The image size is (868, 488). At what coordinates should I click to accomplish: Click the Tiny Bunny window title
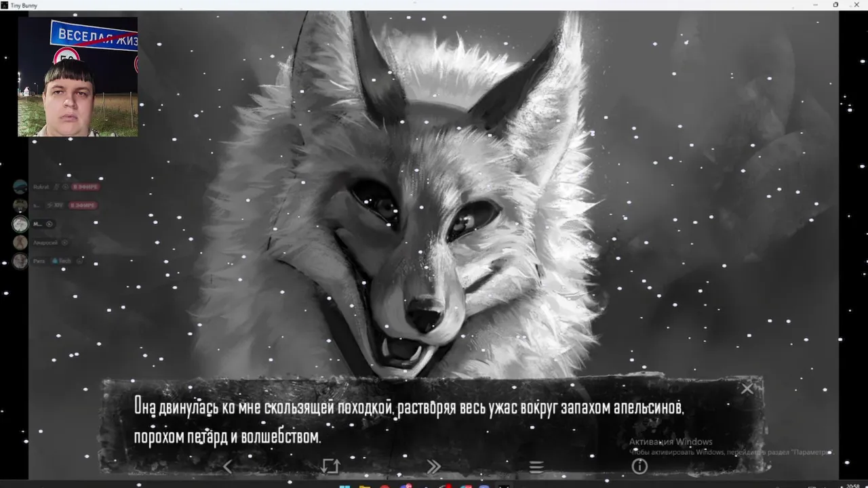click(24, 5)
